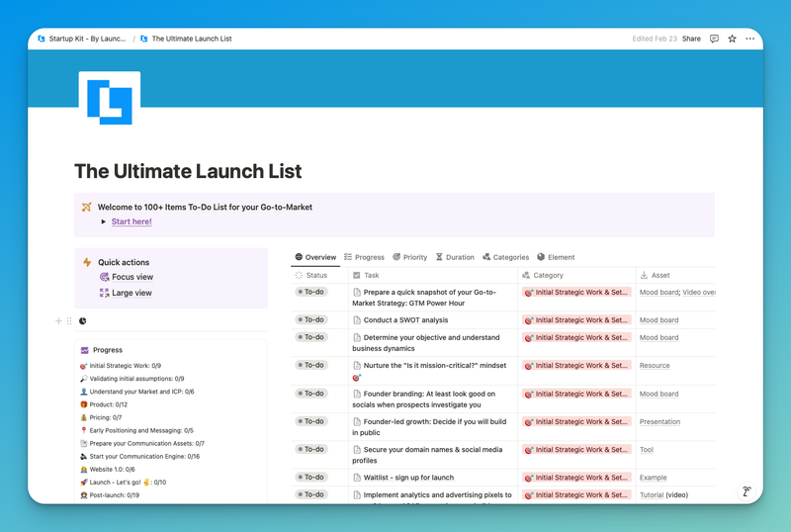Image resolution: width=791 pixels, height=532 pixels.
Task: Switch to the Progress view tab
Action: tap(364, 257)
